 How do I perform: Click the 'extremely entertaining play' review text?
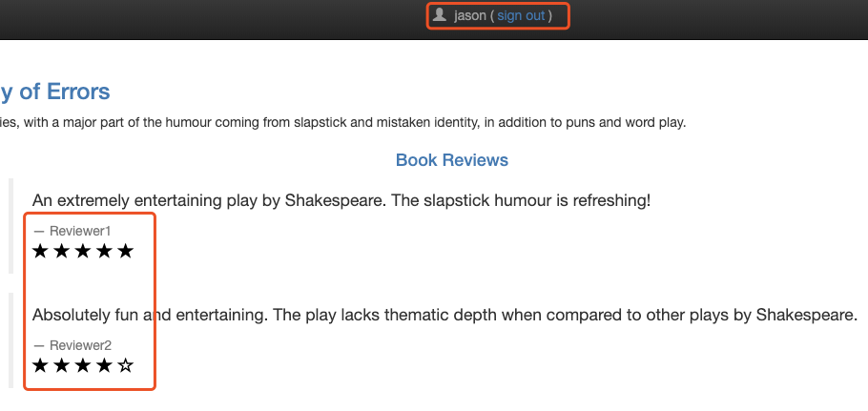point(341,200)
